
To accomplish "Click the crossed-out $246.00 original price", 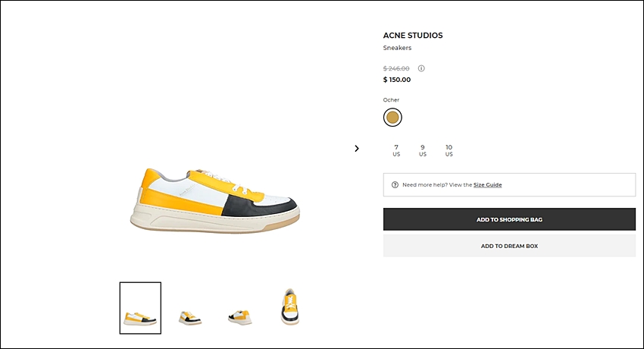I will [396, 68].
